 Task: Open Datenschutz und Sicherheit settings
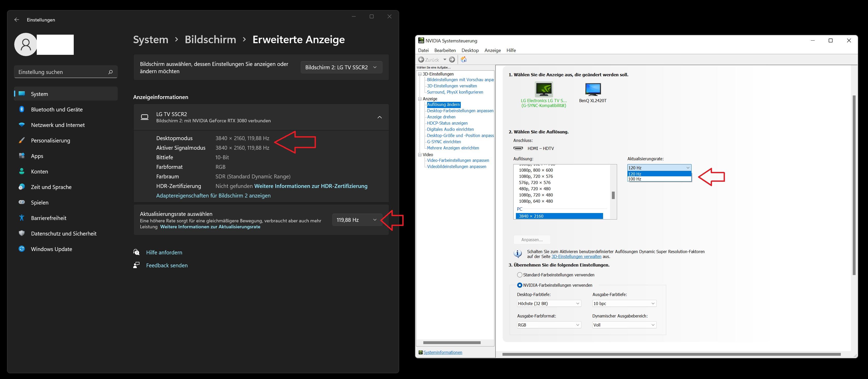(66, 233)
